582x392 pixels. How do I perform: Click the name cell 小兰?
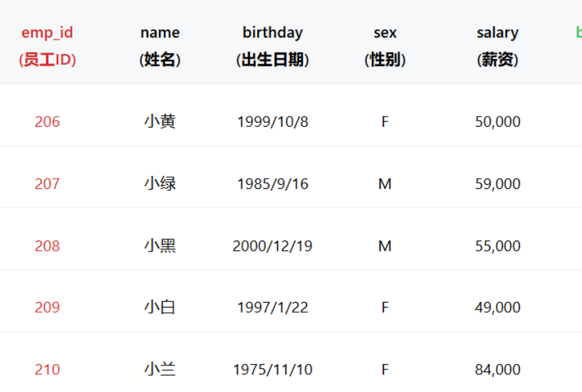click(x=160, y=370)
